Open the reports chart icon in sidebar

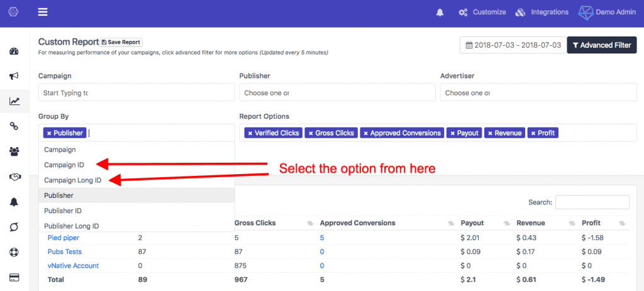pyautogui.click(x=14, y=101)
